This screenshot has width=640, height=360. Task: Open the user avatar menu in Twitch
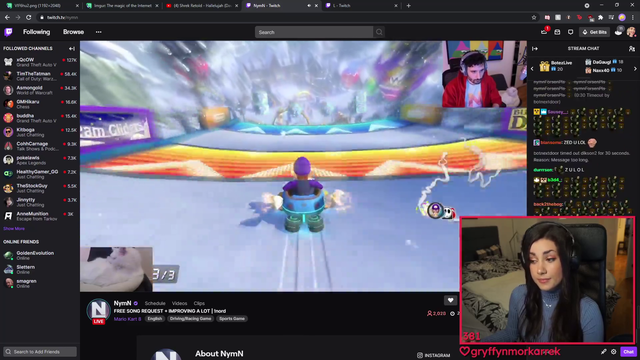pyautogui.click(x=631, y=32)
